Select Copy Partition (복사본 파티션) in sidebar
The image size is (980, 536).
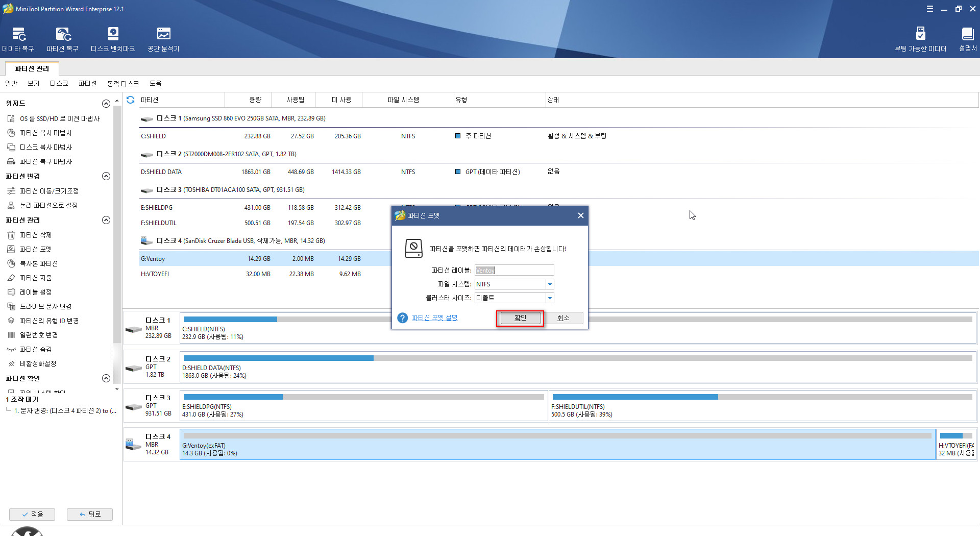[x=38, y=263]
